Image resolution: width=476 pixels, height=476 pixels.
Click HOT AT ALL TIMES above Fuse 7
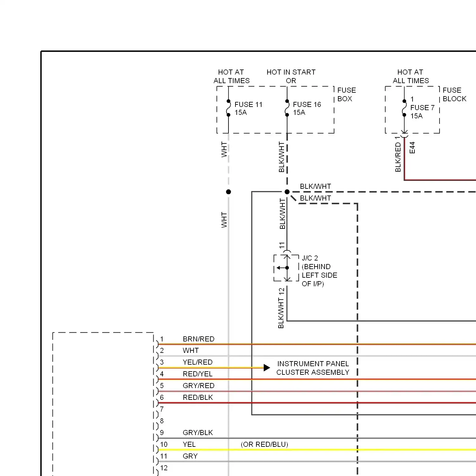click(x=411, y=76)
